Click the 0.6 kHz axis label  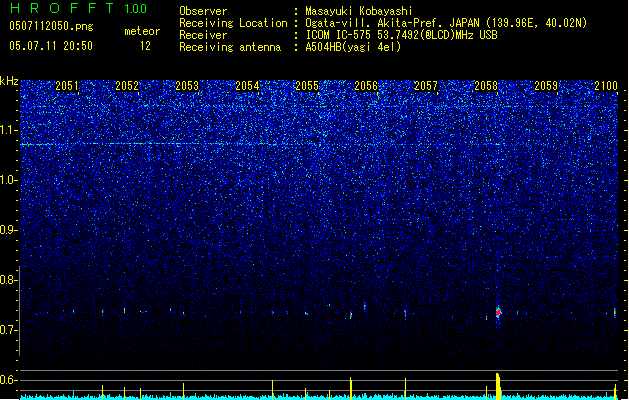point(9,380)
